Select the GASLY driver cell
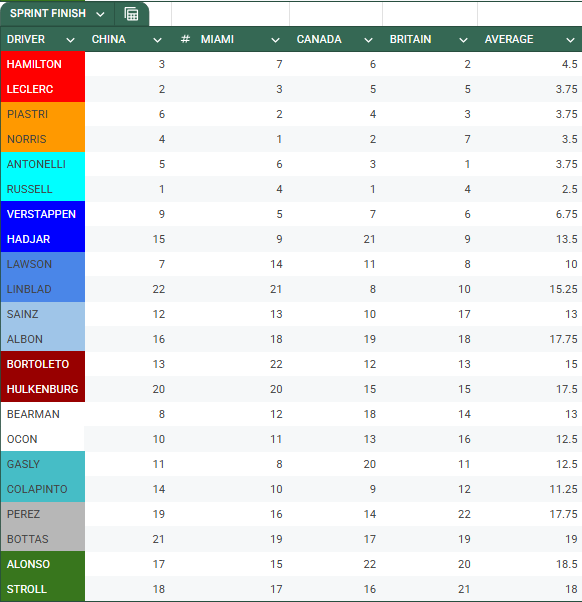This screenshot has height=602, width=582. [x=43, y=464]
